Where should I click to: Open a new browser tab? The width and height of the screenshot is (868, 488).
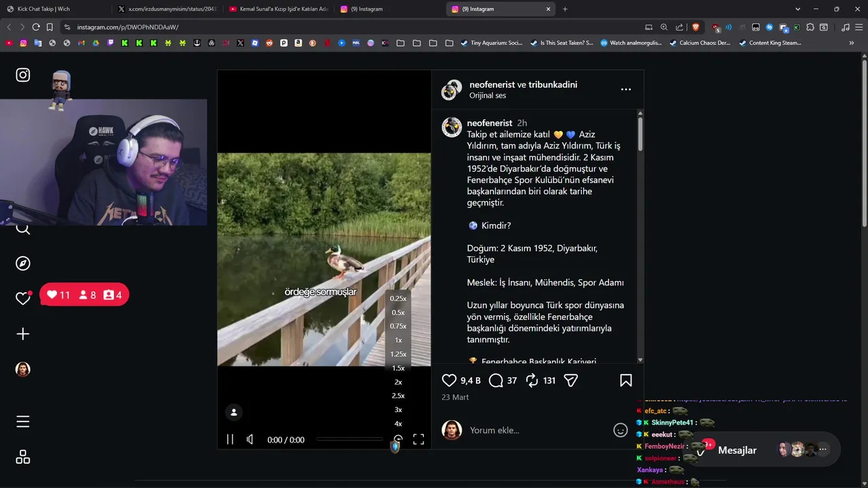point(565,9)
